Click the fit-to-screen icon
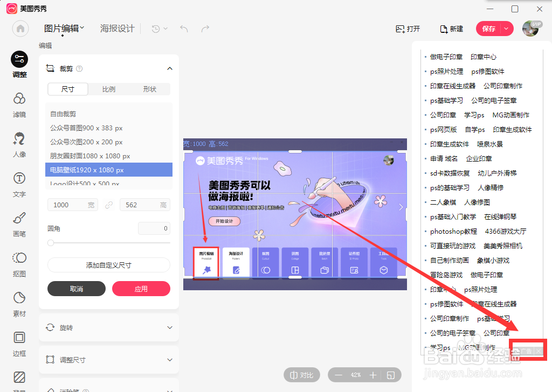The height and width of the screenshot is (392, 552). point(391,375)
